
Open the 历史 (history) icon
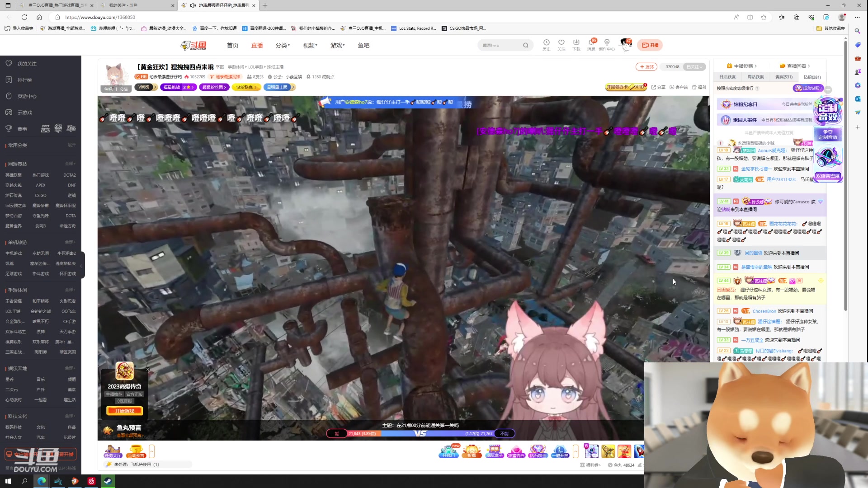click(546, 45)
